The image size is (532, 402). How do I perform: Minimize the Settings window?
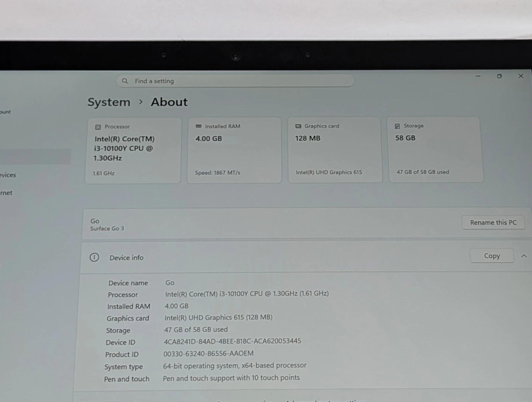click(478, 76)
